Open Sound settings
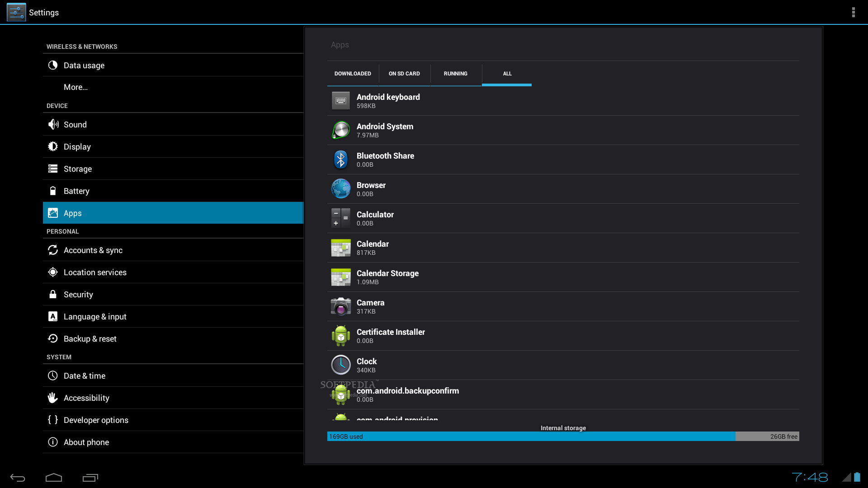868x488 pixels. coord(173,124)
